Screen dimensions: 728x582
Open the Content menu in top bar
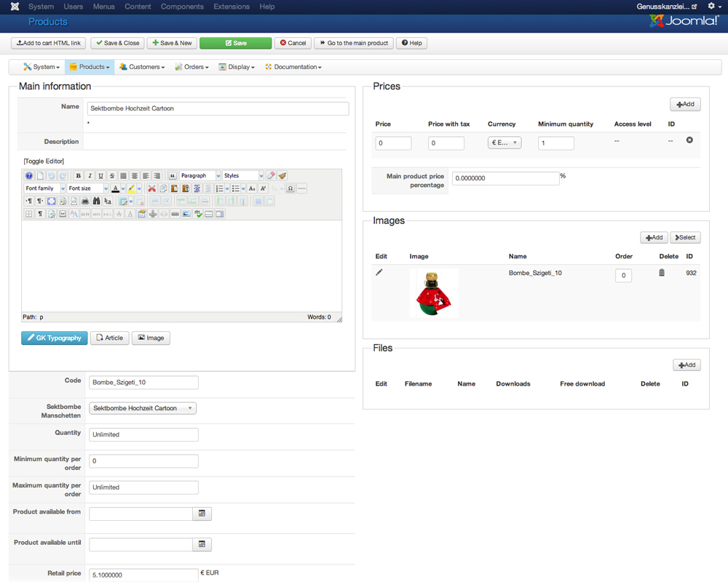coord(138,7)
